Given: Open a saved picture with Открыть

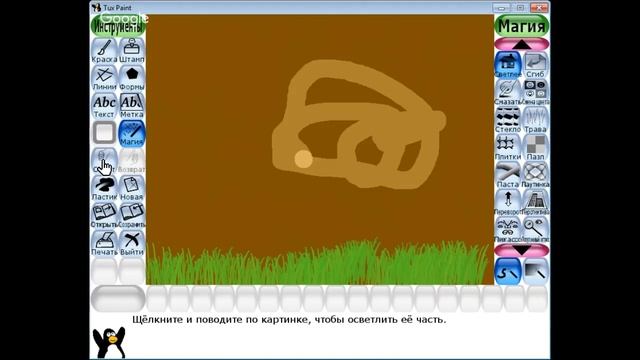Looking at the screenshot, I should 104,216.
